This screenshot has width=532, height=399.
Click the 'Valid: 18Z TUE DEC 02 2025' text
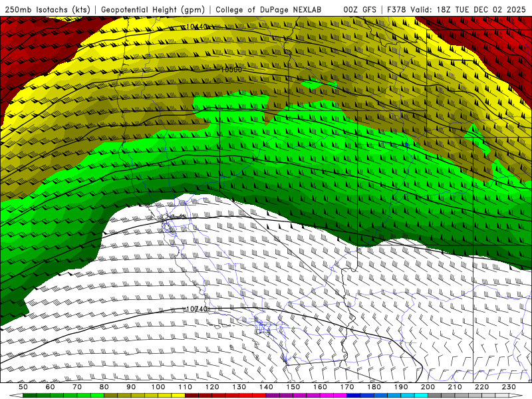(x=468, y=10)
